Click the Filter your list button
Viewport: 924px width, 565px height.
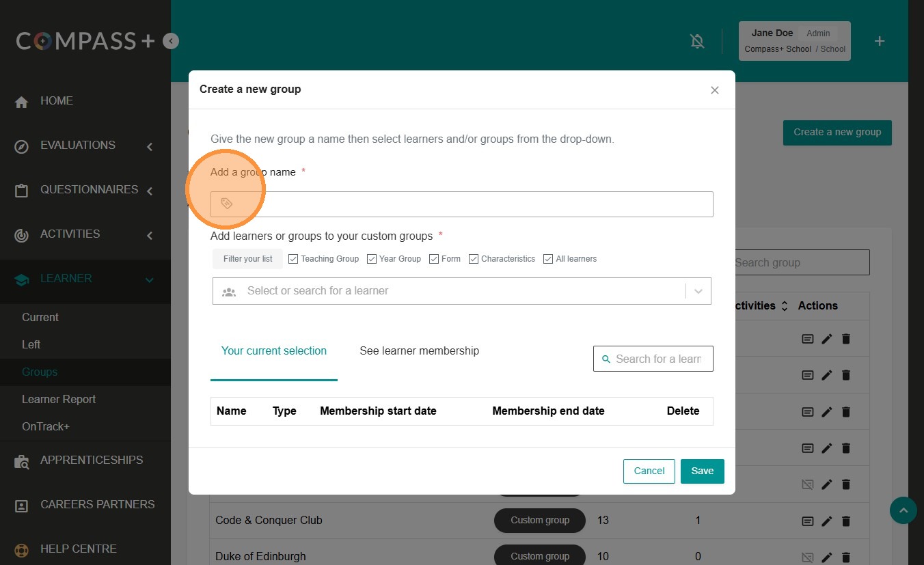click(248, 259)
